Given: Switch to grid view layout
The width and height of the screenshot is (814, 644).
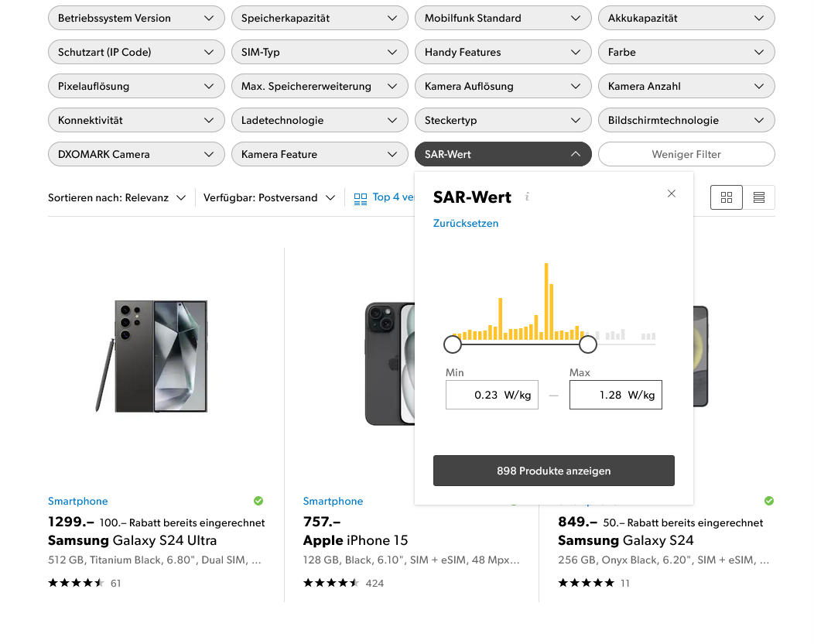Looking at the screenshot, I should point(727,197).
